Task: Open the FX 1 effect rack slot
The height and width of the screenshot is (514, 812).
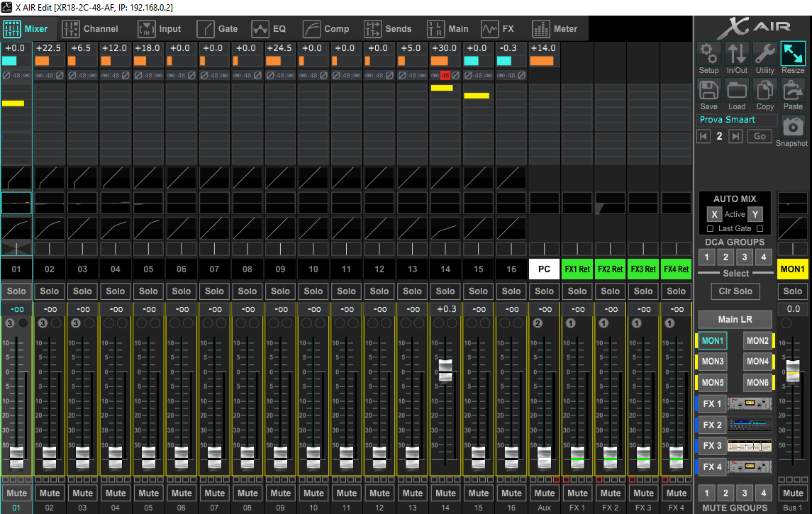Action: (750, 404)
